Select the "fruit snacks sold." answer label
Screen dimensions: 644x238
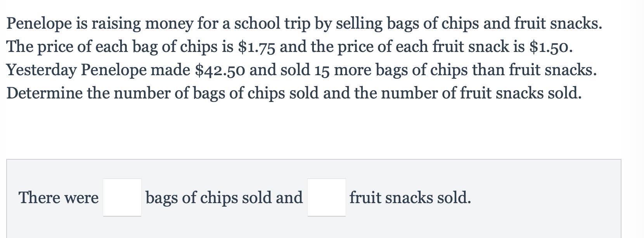(x=410, y=198)
